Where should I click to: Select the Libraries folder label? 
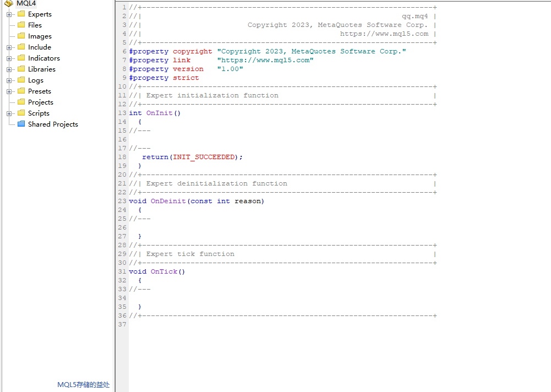[x=41, y=69]
